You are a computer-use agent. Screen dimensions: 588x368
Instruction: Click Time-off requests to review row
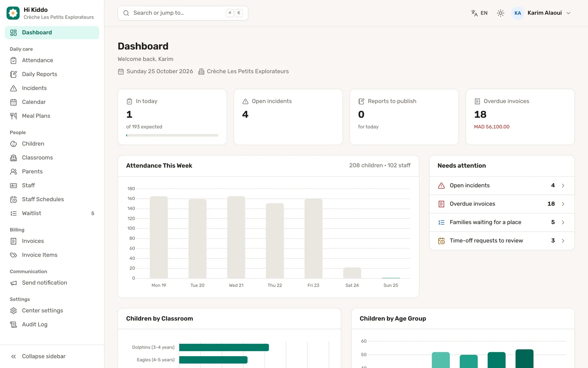point(502,241)
